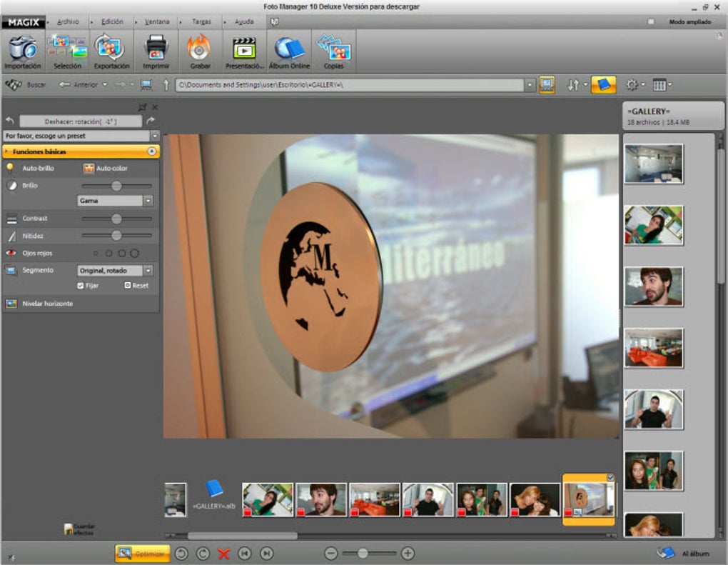
Task: Select the second Ojos rojos circle size
Action: (x=108, y=254)
